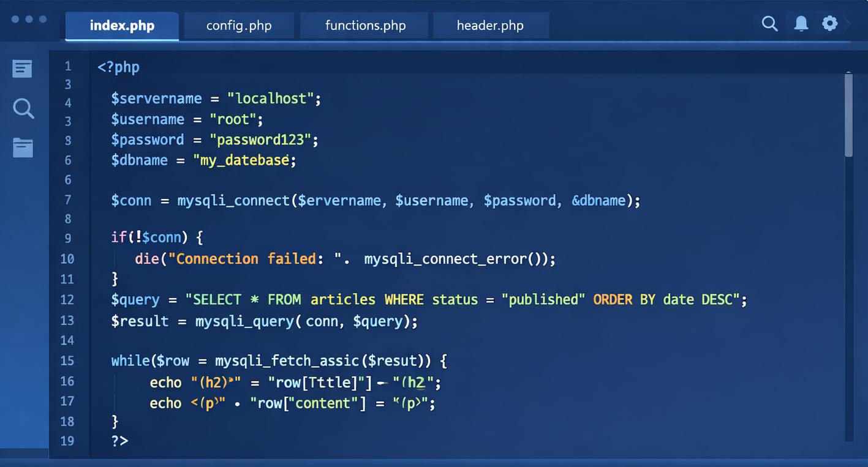
Task: Click the mysqli_connect function call
Action: [x=233, y=200]
